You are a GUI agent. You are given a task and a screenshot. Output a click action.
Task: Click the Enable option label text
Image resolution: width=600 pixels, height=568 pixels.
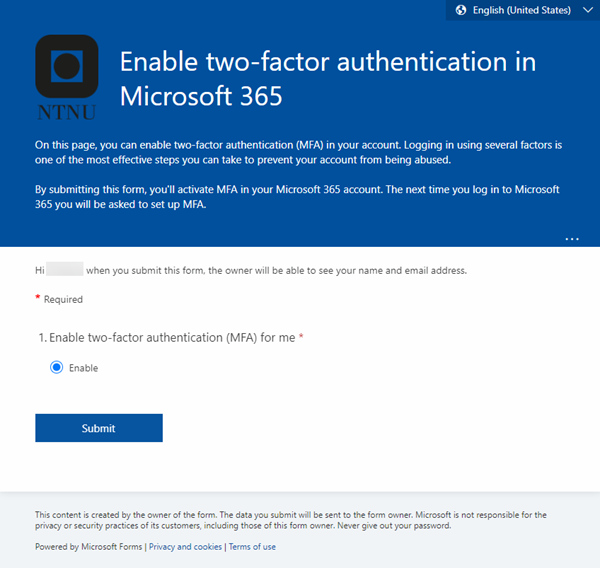pos(83,368)
